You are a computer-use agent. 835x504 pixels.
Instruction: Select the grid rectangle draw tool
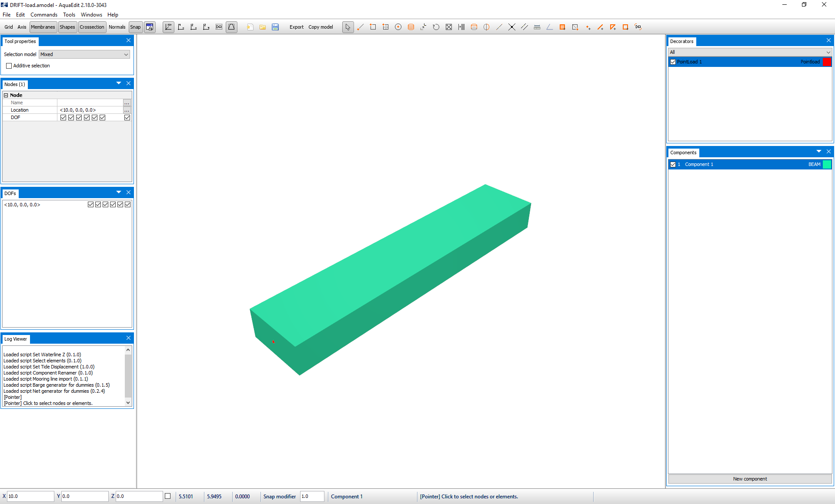pos(385,27)
